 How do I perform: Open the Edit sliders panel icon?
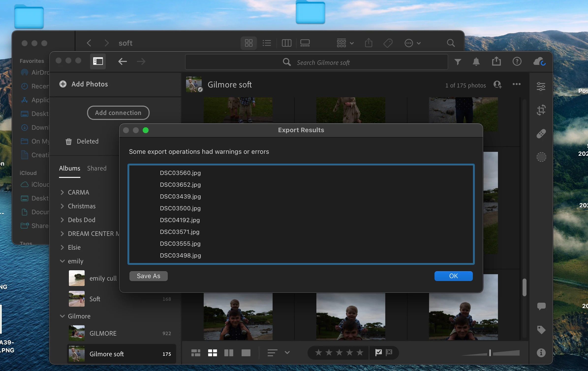[x=541, y=86]
